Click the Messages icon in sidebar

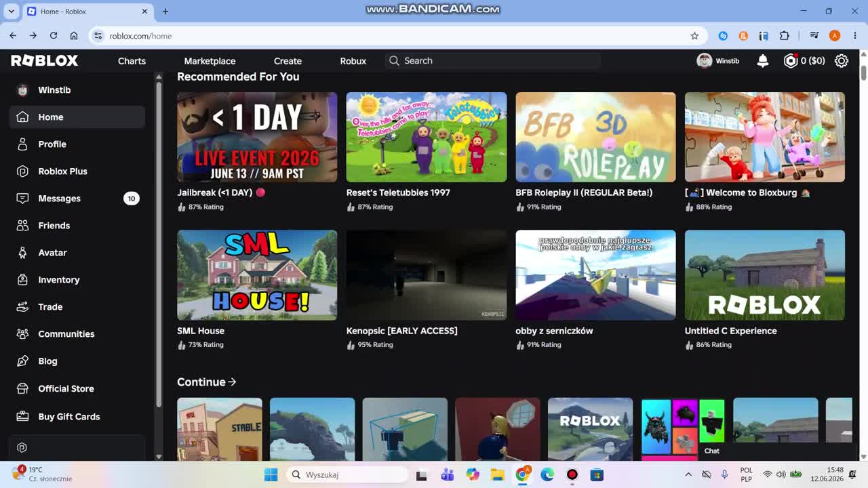[22, 199]
